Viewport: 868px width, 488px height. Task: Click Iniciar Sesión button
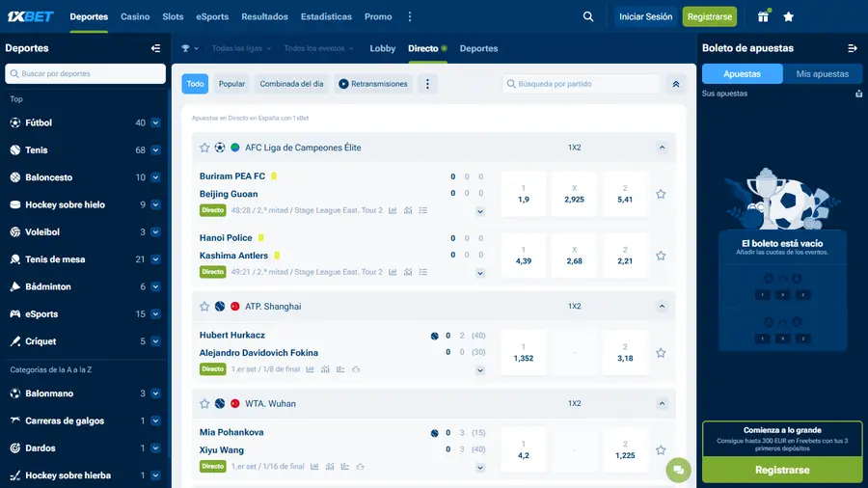645,16
